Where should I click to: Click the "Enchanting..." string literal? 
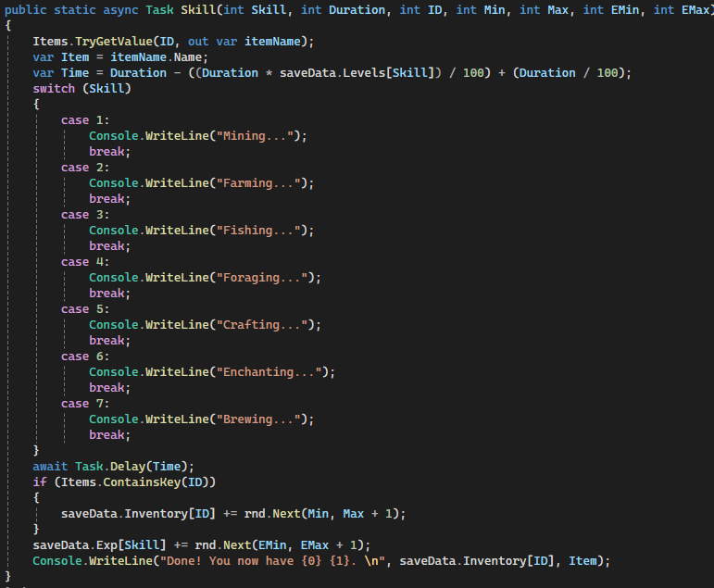(269, 372)
